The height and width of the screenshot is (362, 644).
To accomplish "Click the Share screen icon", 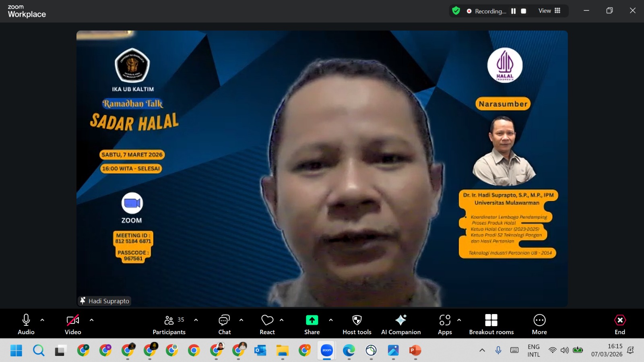I will pos(312,320).
